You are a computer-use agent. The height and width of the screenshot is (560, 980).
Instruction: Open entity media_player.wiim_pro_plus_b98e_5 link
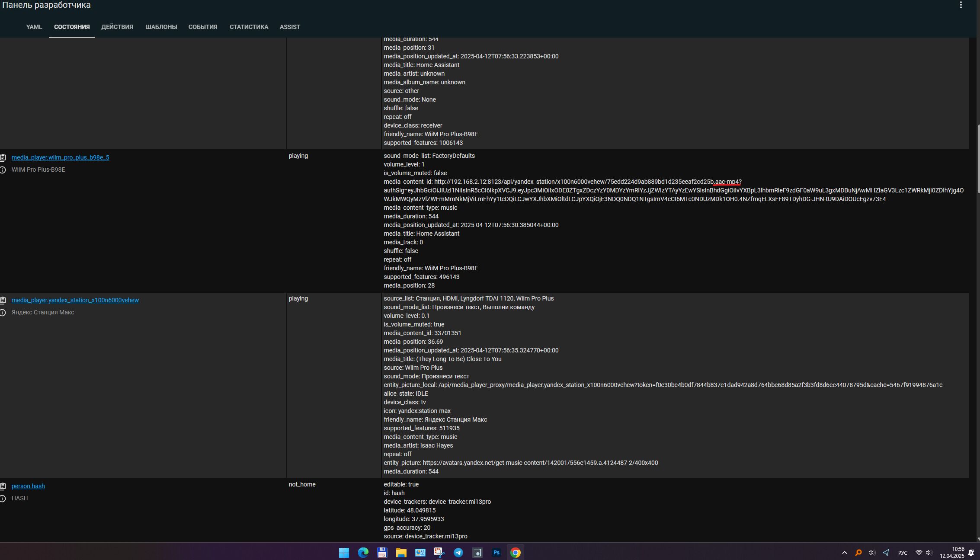60,157
